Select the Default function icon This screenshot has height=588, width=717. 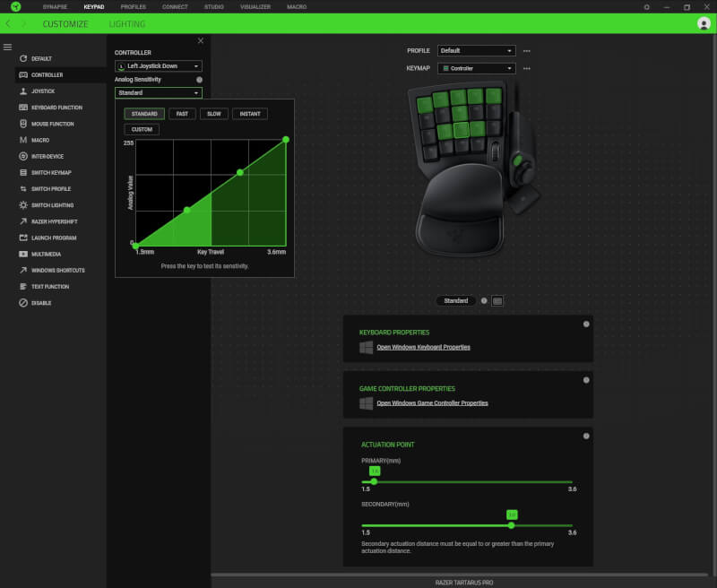click(x=23, y=58)
